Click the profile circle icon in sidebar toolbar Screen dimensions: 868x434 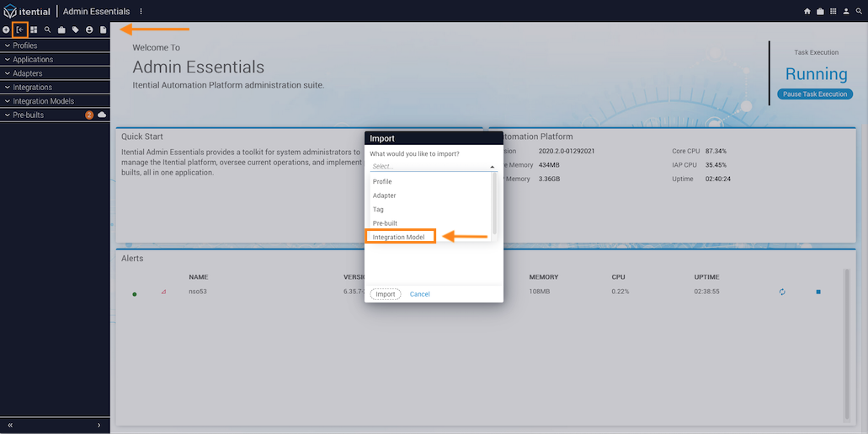point(89,29)
